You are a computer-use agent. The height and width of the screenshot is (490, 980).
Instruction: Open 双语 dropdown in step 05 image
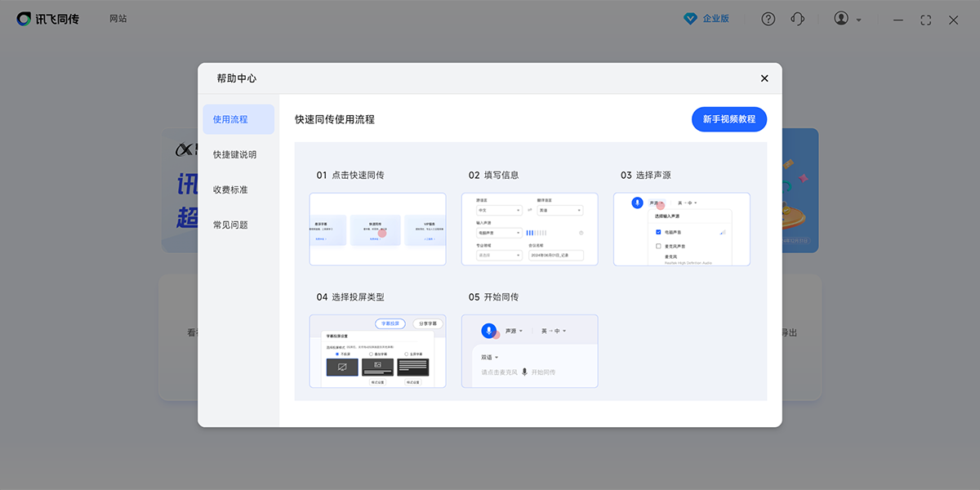point(489,357)
